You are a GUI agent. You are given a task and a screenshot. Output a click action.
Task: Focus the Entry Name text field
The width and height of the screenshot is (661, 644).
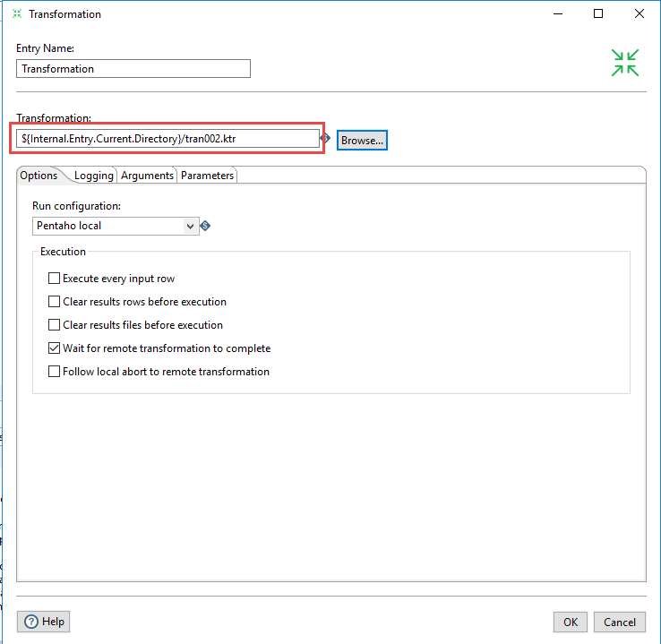(x=133, y=69)
